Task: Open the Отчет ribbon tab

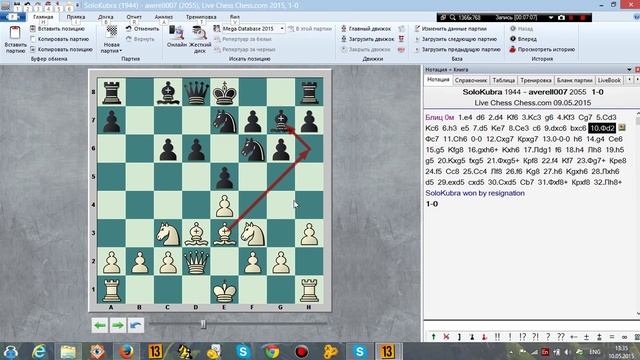Action: tap(134, 17)
